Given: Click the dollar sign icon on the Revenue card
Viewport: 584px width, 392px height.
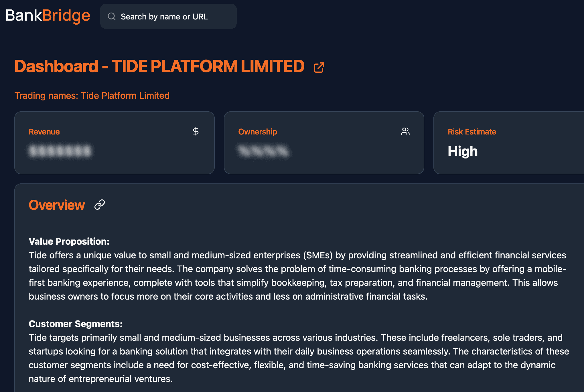Looking at the screenshot, I should (x=196, y=131).
